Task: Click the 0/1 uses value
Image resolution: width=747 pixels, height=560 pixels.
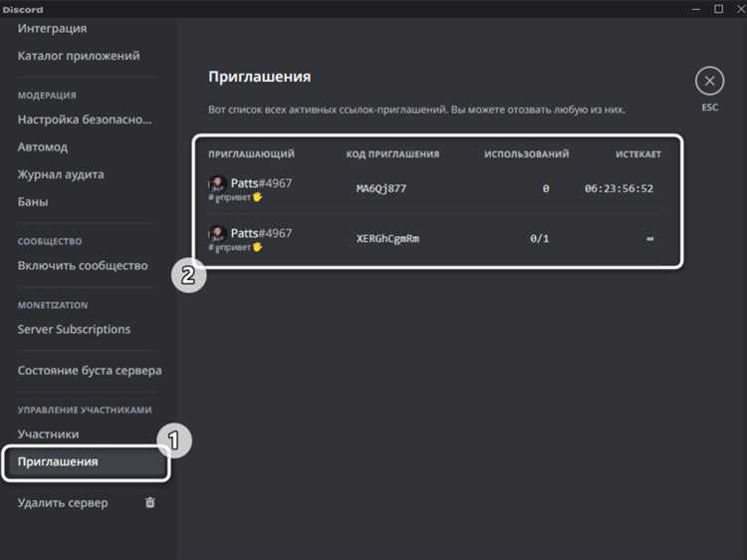Action: (539, 239)
